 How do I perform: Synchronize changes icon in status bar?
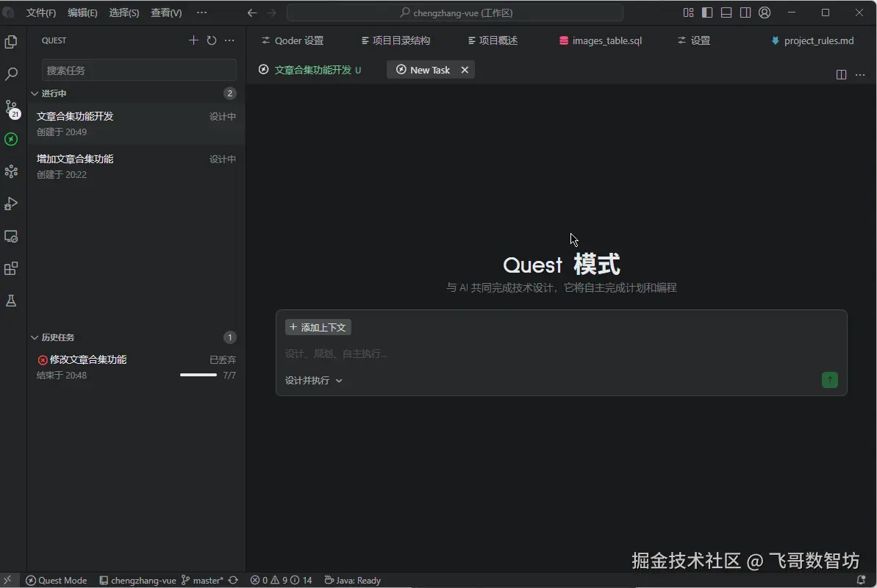233,580
